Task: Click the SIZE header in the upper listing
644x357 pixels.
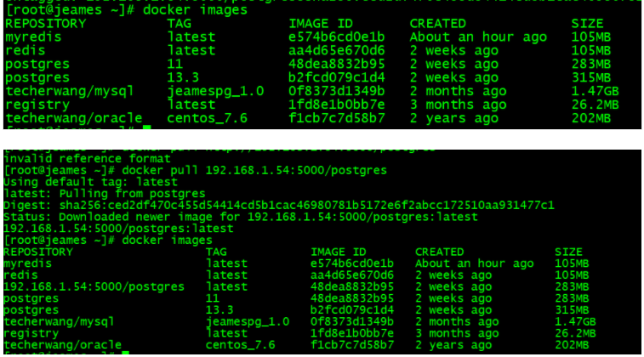Action: coord(587,24)
